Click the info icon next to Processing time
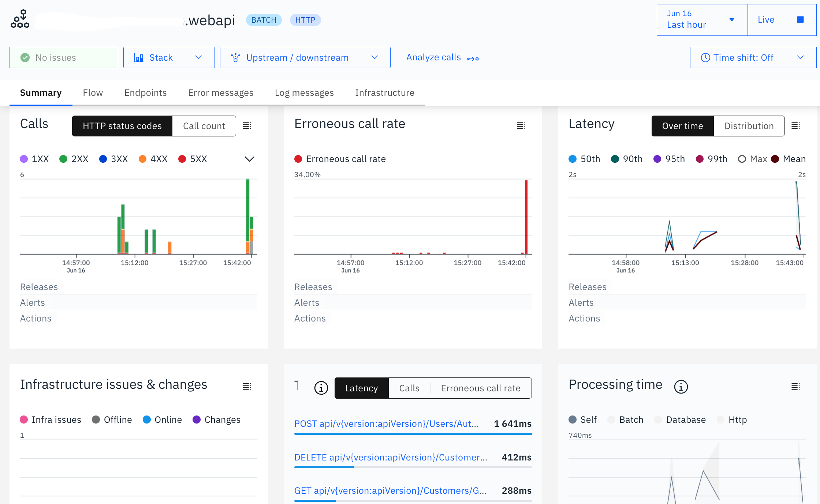 tap(681, 386)
